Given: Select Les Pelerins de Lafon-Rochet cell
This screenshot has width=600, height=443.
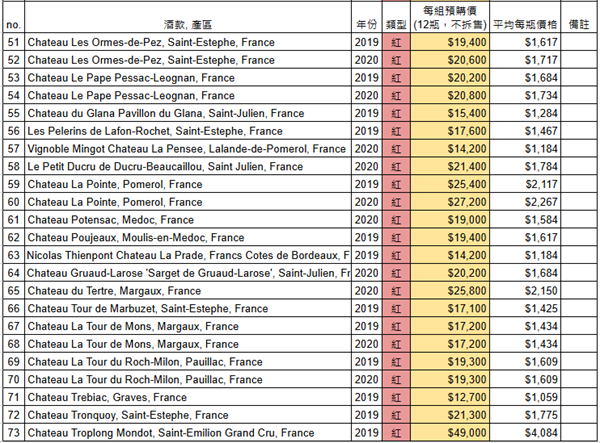Looking at the screenshot, I should pos(188,131).
